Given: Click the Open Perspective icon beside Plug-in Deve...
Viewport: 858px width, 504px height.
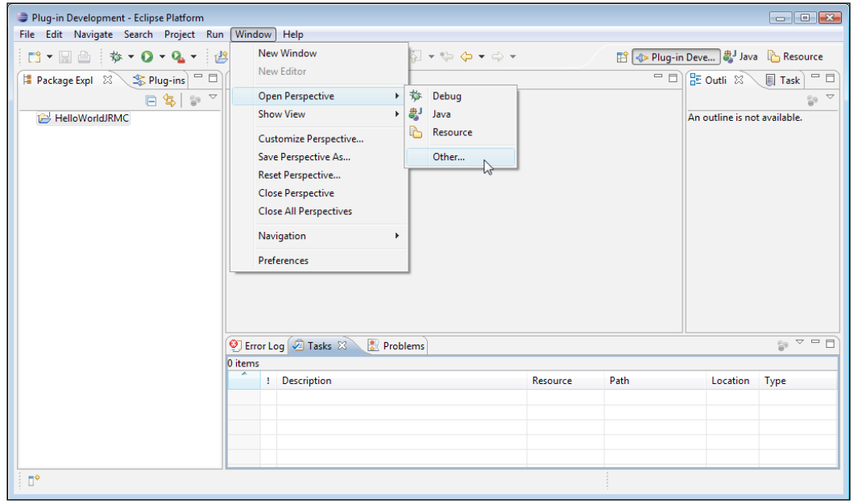Looking at the screenshot, I should click(622, 57).
